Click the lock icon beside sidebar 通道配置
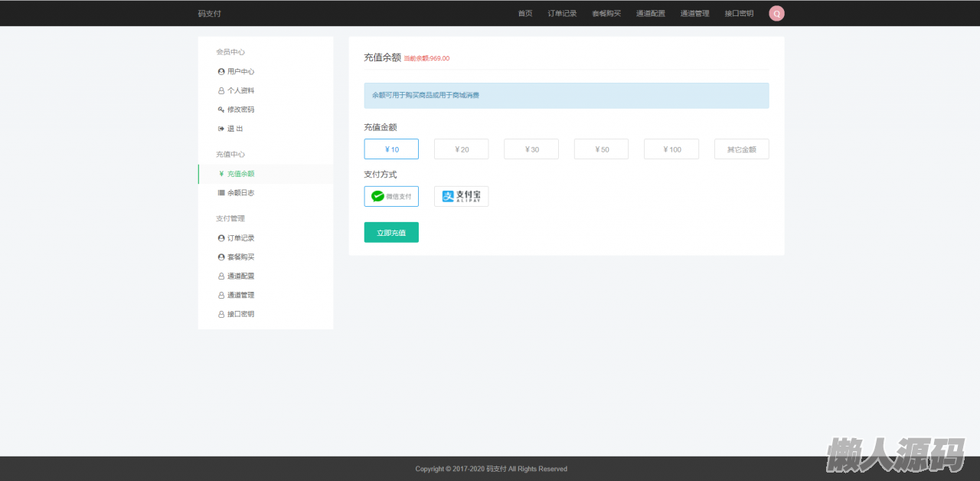The image size is (980, 481). tap(221, 276)
